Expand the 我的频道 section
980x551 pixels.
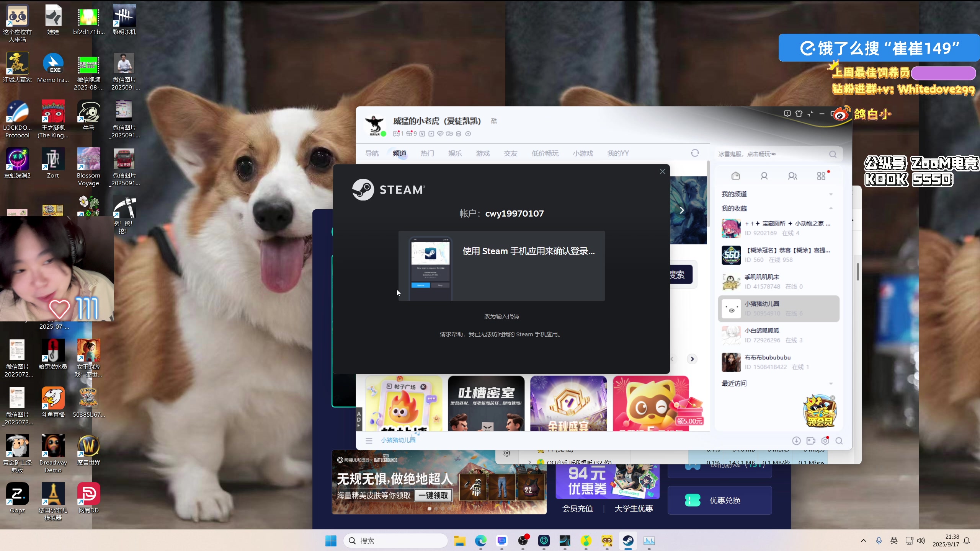[x=777, y=194]
